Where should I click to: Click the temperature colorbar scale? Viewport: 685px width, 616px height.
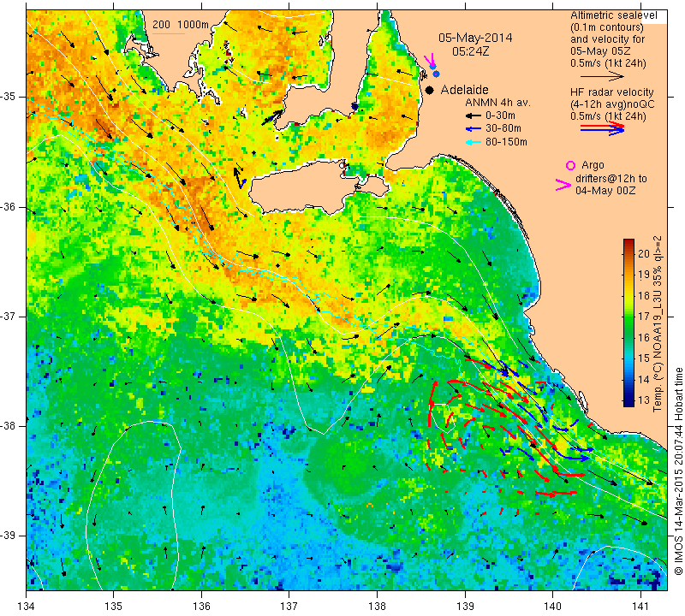point(628,323)
